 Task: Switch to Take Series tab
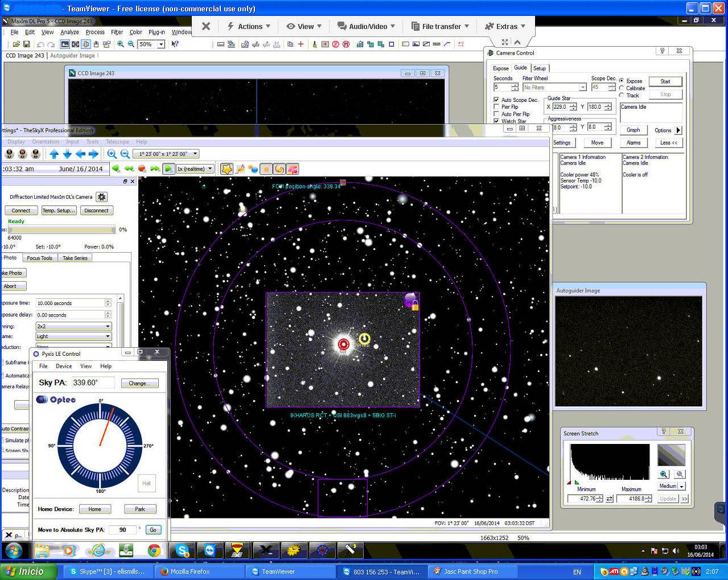(x=75, y=258)
